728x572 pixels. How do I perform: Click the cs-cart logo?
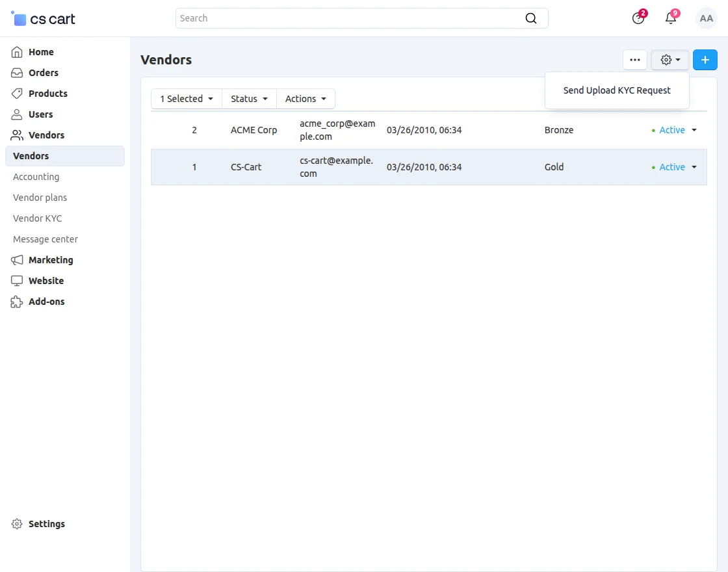(x=42, y=18)
